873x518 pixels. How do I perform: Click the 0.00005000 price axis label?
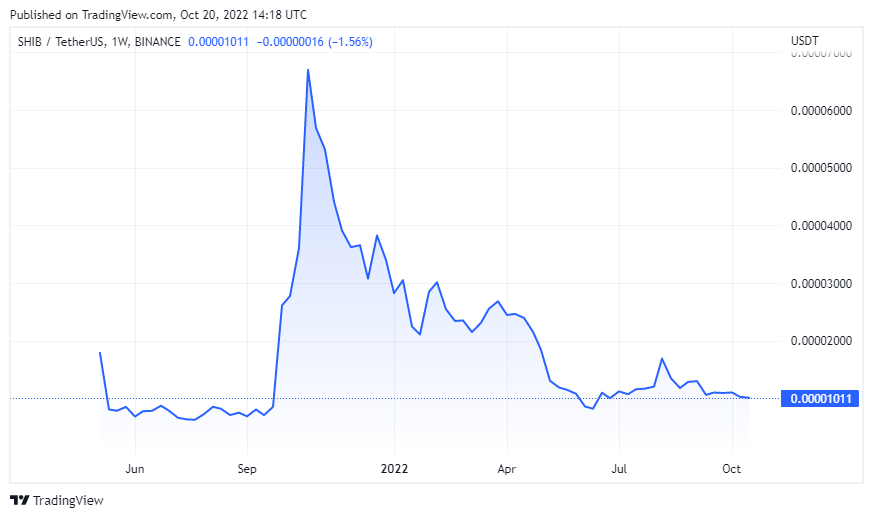pos(820,168)
